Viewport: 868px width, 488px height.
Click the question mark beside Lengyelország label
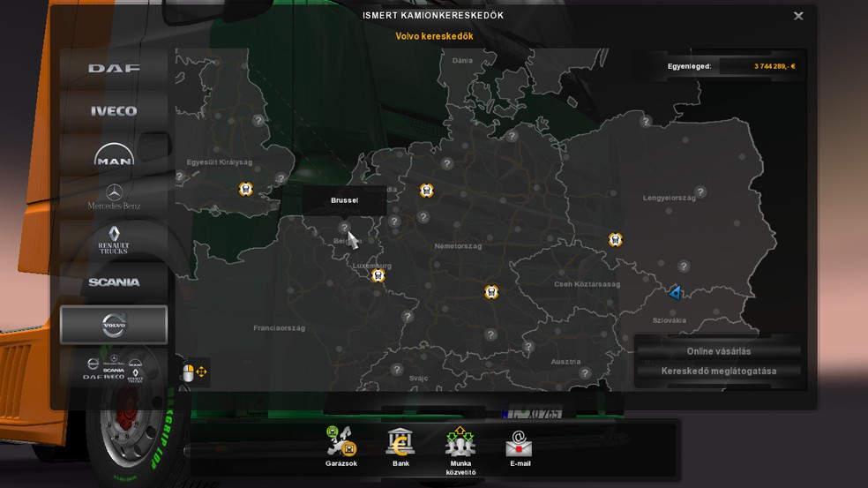click(x=700, y=191)
